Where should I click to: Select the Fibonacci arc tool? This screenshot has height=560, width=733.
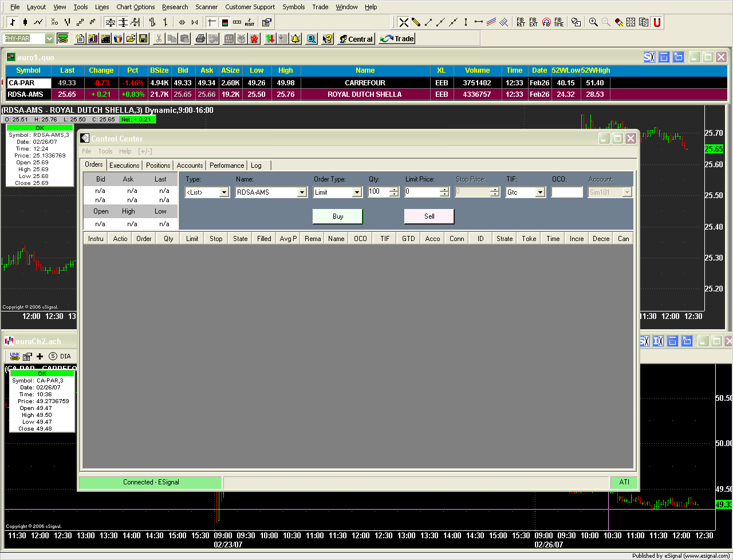click(x=546, y=22)
